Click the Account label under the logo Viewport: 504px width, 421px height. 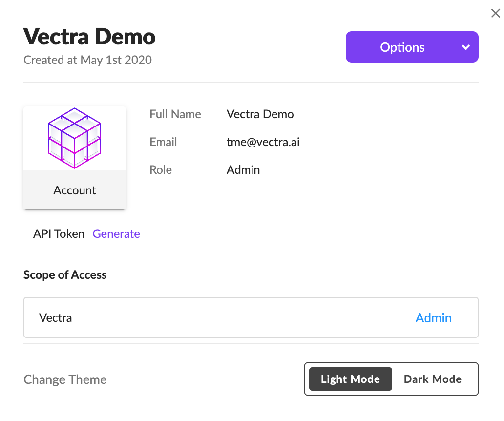click(x=75, y=190)
